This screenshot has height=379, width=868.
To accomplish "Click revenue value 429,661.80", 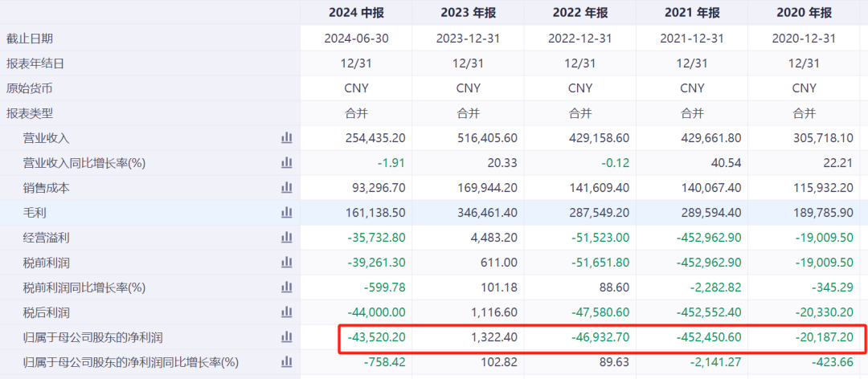I will (710, 138).
